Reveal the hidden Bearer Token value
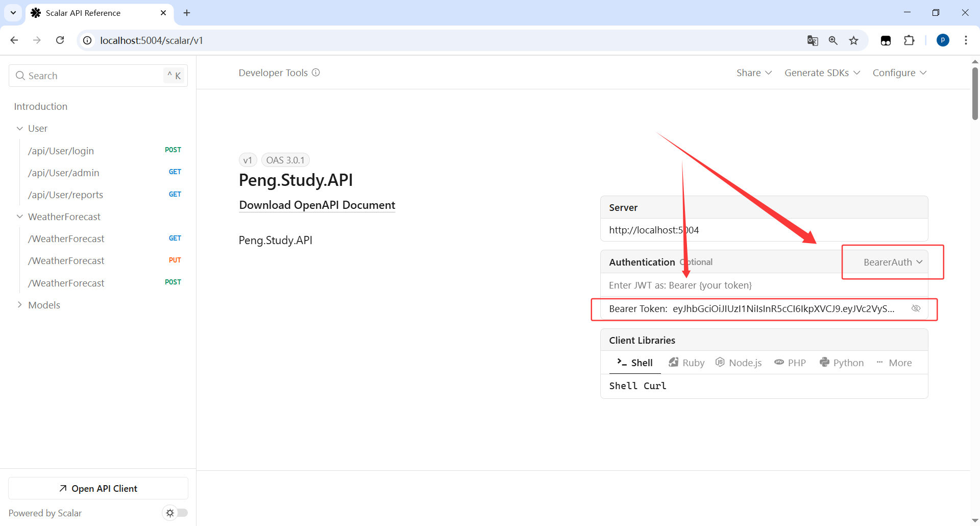This screenshot has width=980, height=526. 916,308
